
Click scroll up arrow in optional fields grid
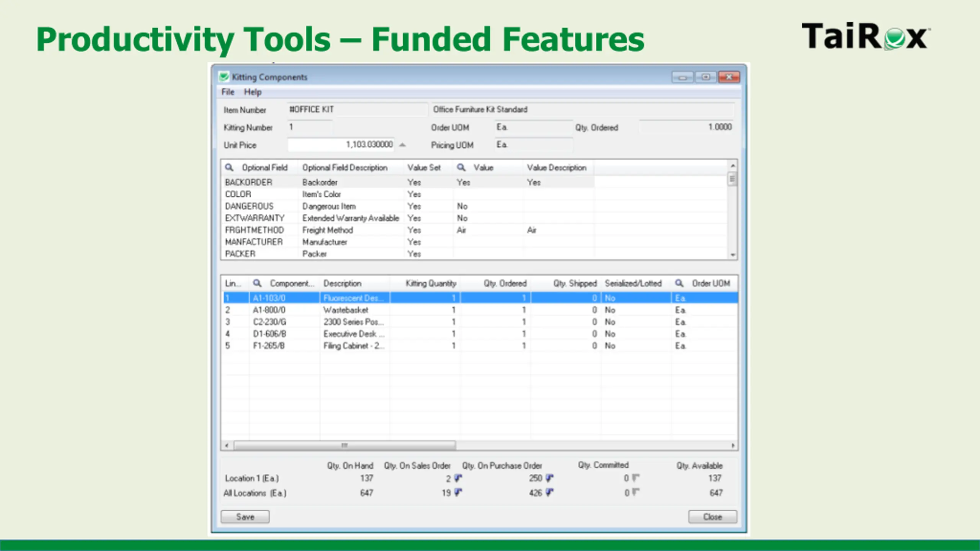coord(732,166)
